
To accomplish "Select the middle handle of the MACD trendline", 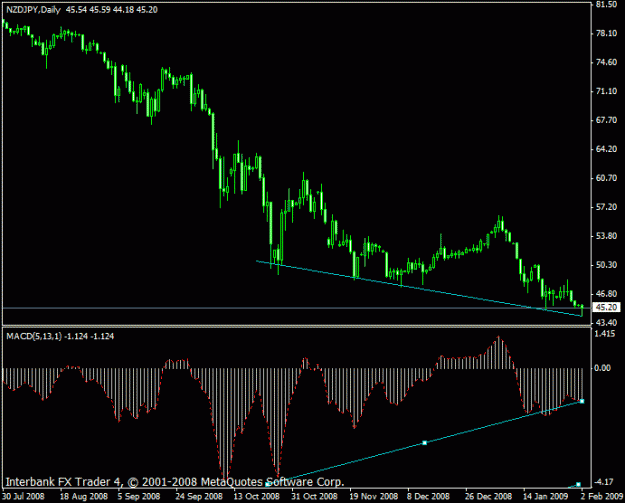I will (x=425, y=443).
